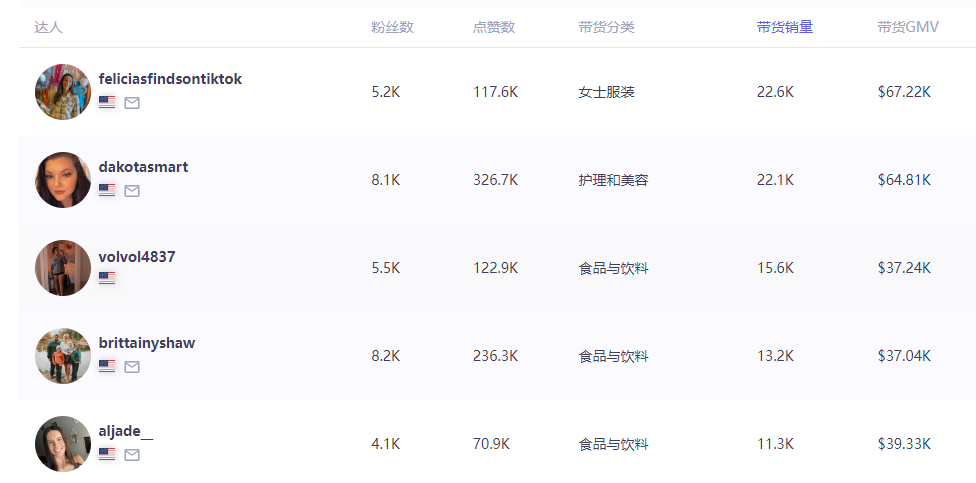
Task: Sort by 带货销量 column header
Action: pos(784,27)
